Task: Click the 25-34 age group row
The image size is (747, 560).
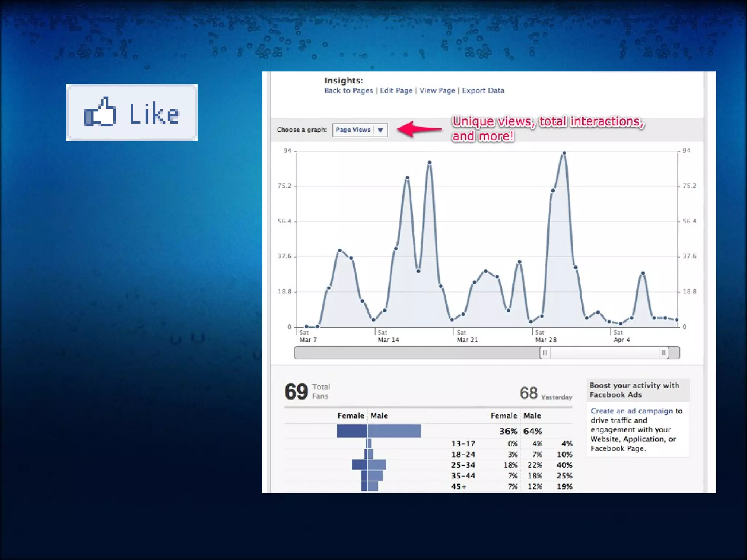Action: [463, 465]
